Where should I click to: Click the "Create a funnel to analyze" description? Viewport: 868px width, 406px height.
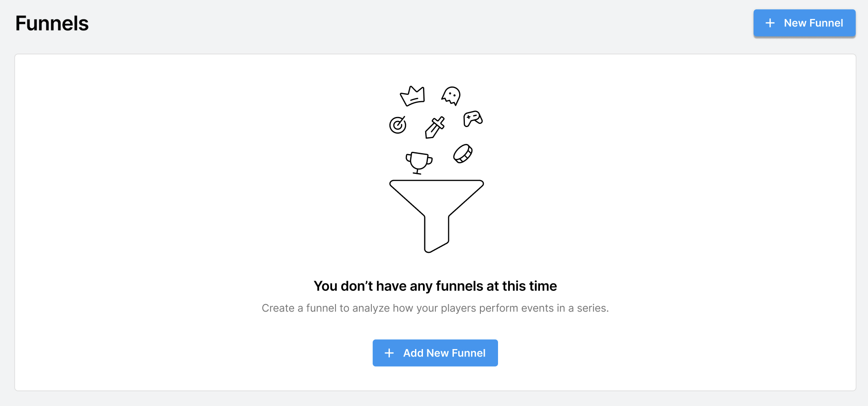coord(435,308)
